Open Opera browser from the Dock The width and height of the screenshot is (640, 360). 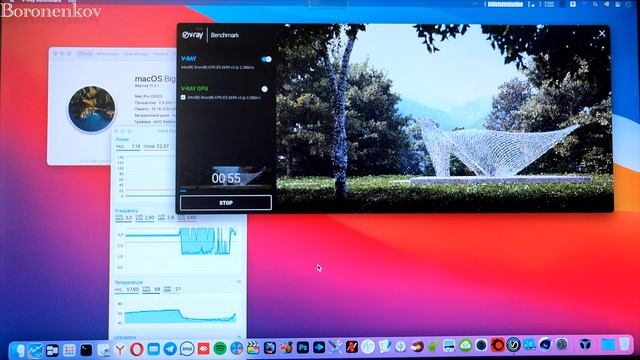[x=137, y=349]
